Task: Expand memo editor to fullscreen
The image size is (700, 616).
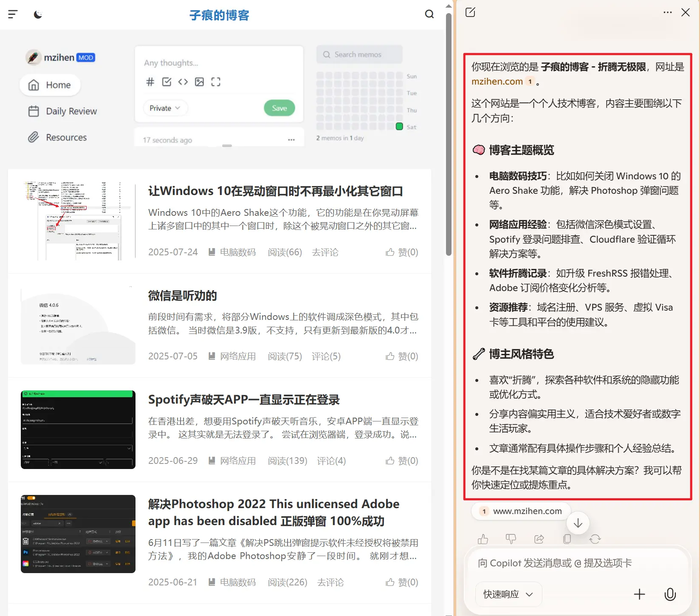Action: coord(216,82)
